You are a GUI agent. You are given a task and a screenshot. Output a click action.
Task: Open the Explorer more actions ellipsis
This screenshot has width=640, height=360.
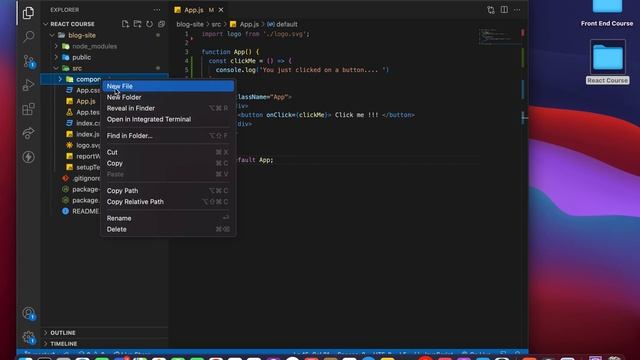(x=157, y=10)
